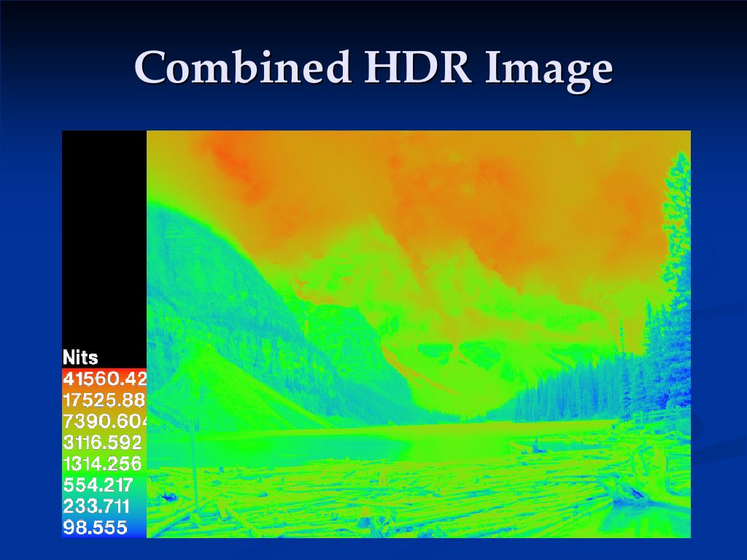Click the 554.217 legend value
Screen dimensions: 747x560
click(x=98, y=484)
